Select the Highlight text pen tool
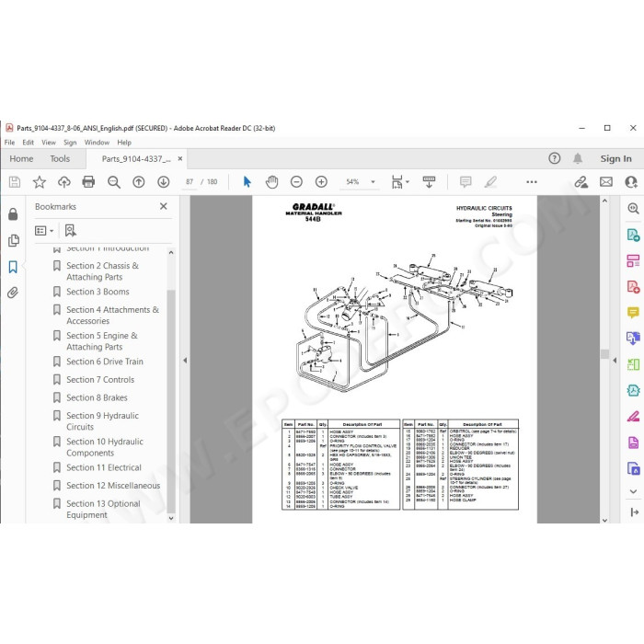Screen dimensions: 644x644 tap(490, 181)
